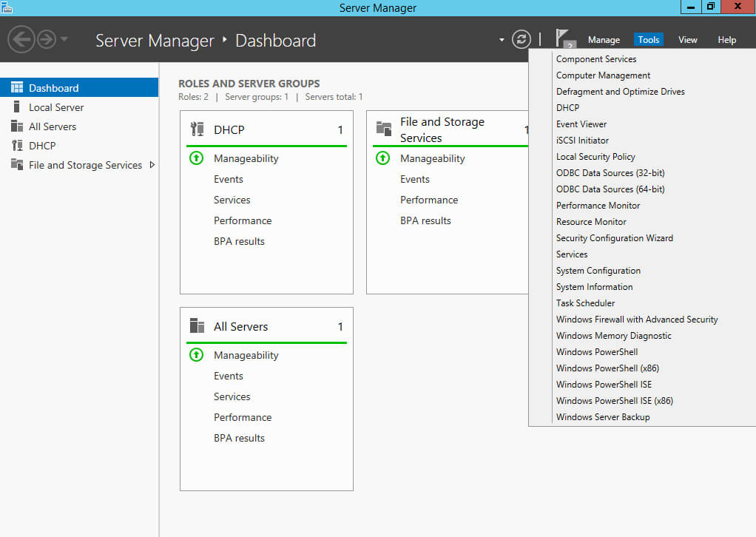756x537 pixels.
Task: Select Computer Management from Tools menu
Action: coord(603,75)
